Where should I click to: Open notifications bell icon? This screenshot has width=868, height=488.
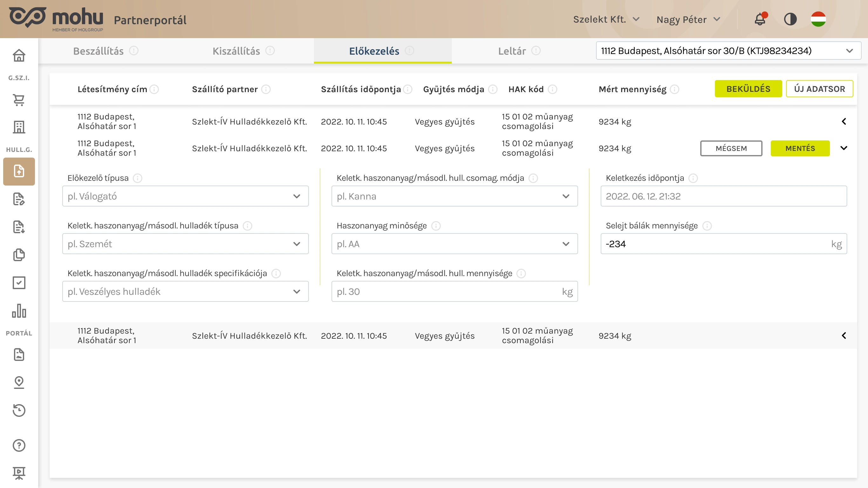tap(760, 19)
